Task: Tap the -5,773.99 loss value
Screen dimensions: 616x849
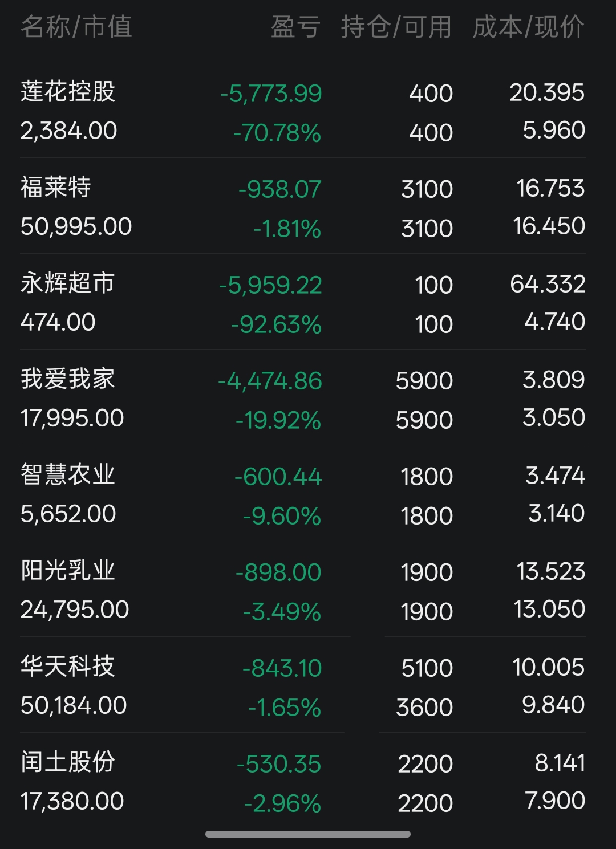Action: tap(271, 94)
